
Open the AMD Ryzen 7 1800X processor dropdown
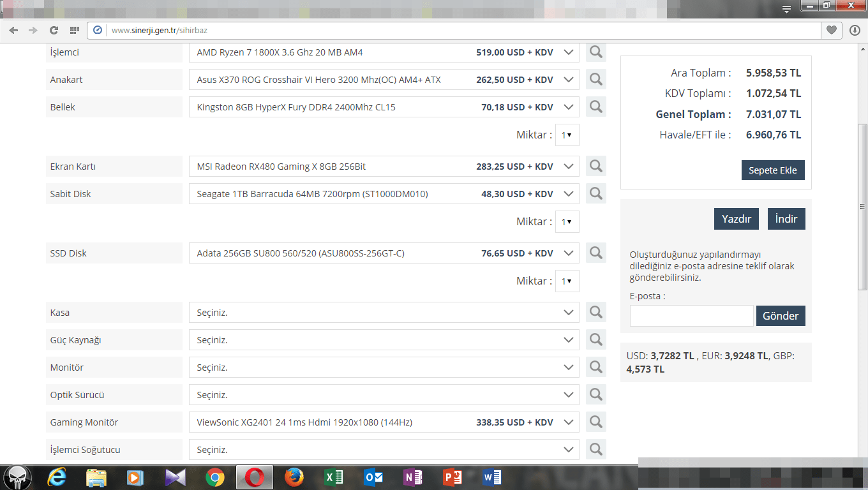coord(384,52)
